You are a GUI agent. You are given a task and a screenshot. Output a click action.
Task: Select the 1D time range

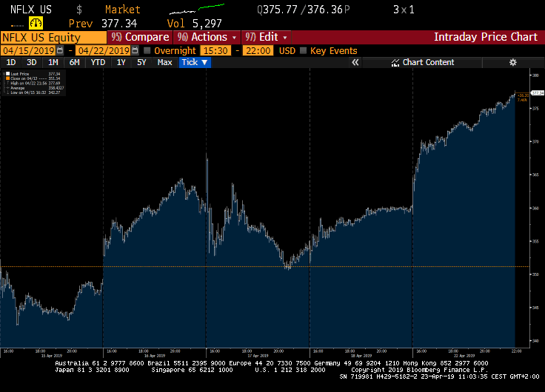tap(11, 62)
